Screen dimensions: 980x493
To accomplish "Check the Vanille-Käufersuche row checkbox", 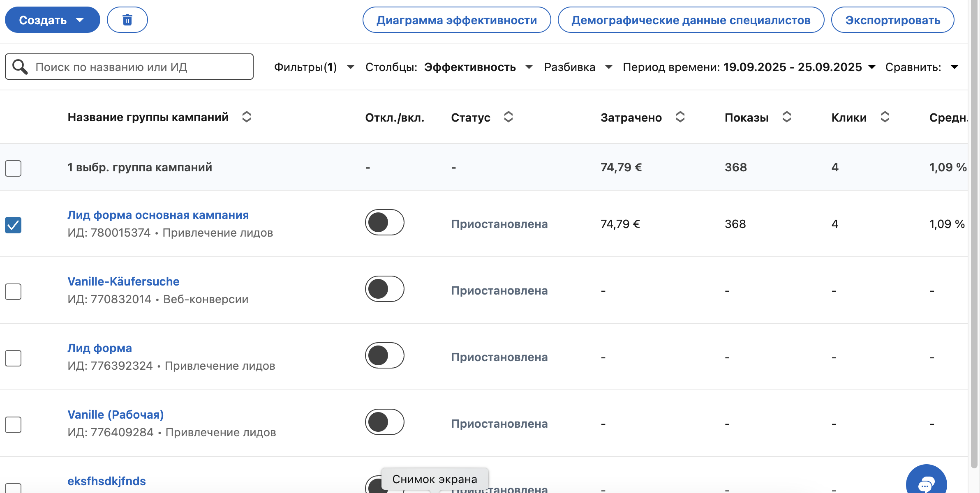I will tap(14, 292).
